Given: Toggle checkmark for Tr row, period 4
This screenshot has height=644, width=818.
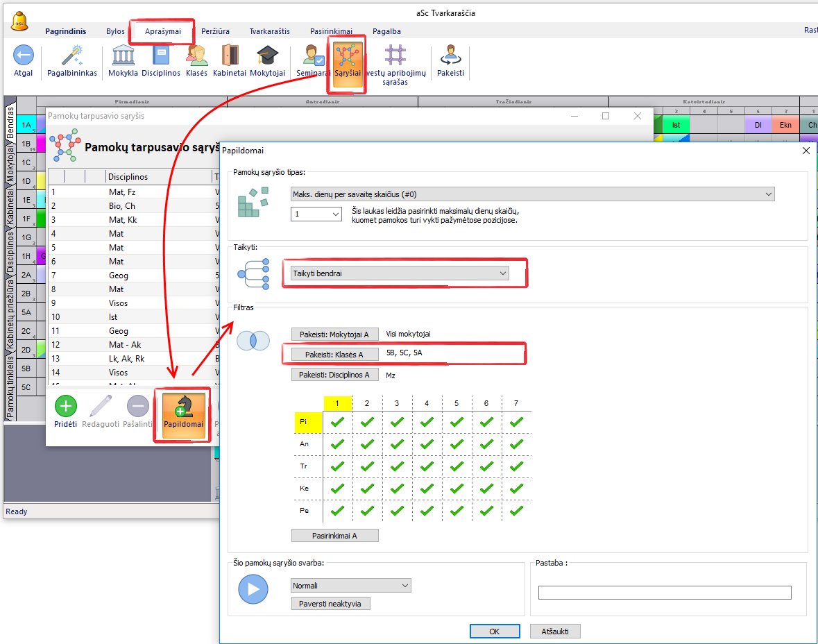Looking at the screenshot, I should pyautogui.click(x=427, y=466).
